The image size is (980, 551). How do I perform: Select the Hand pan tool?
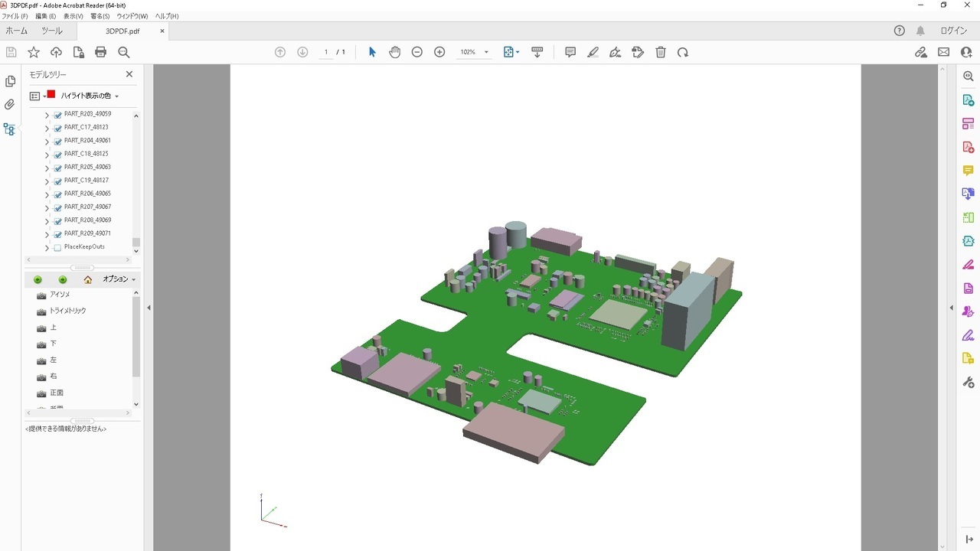(394, 52)
